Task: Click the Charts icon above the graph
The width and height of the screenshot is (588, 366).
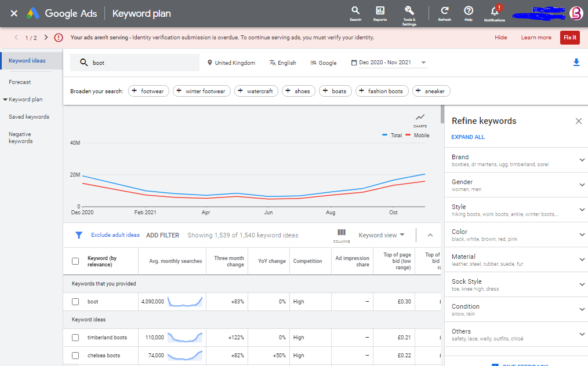Action: coord(420,120)
